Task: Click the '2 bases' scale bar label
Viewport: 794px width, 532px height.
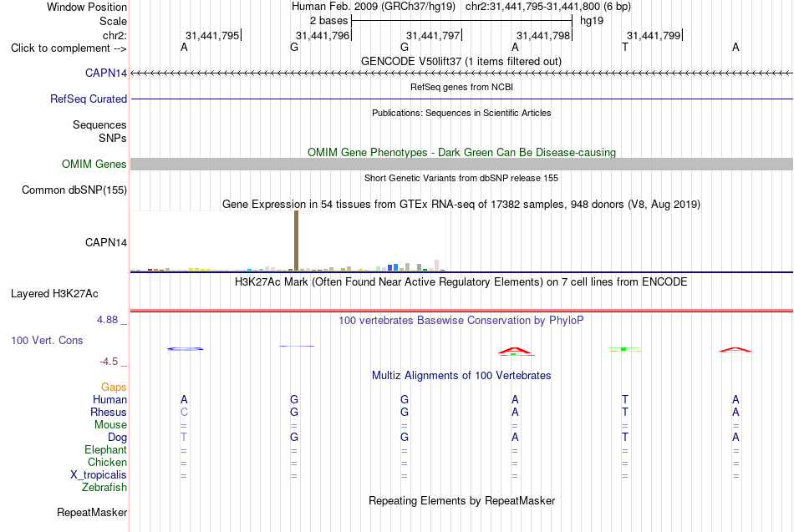Action: 329,21
